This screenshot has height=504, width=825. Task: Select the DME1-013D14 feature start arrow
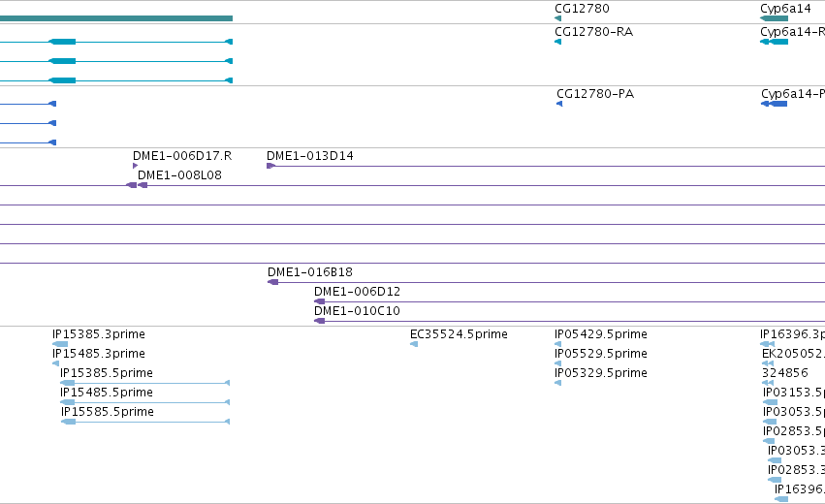[x=271, y=166]
